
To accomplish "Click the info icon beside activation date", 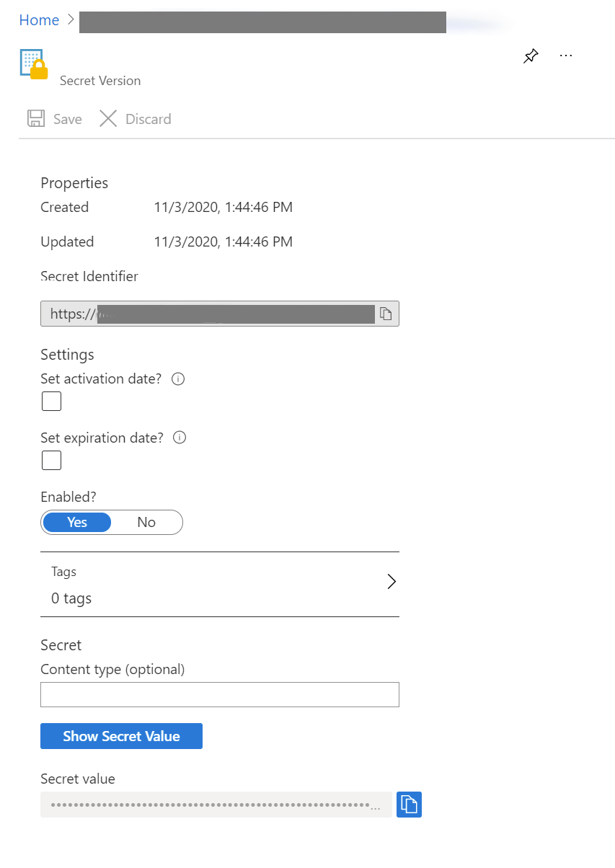I will (x=179, y=378).
